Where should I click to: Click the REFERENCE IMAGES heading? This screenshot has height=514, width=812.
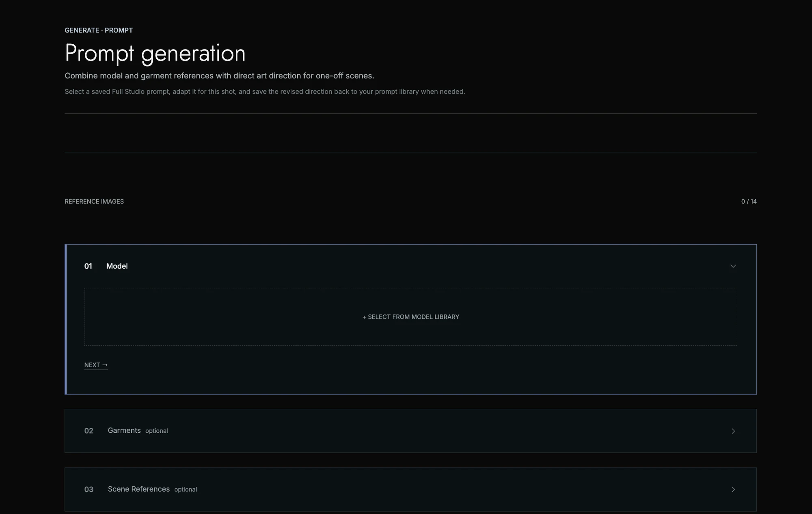(x=94, y=202)
